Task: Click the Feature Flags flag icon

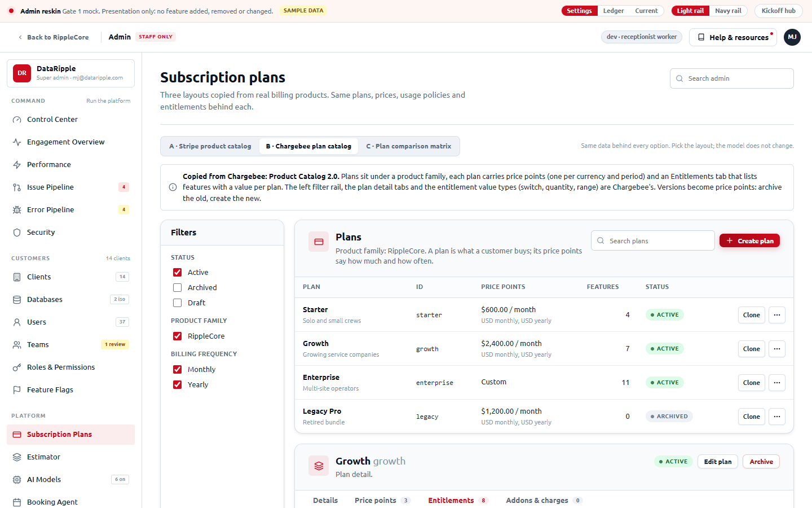Action: coord(17,390)
